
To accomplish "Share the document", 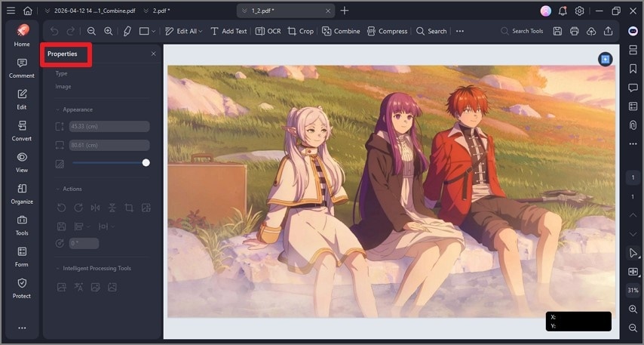I will [x=609, y=31].
